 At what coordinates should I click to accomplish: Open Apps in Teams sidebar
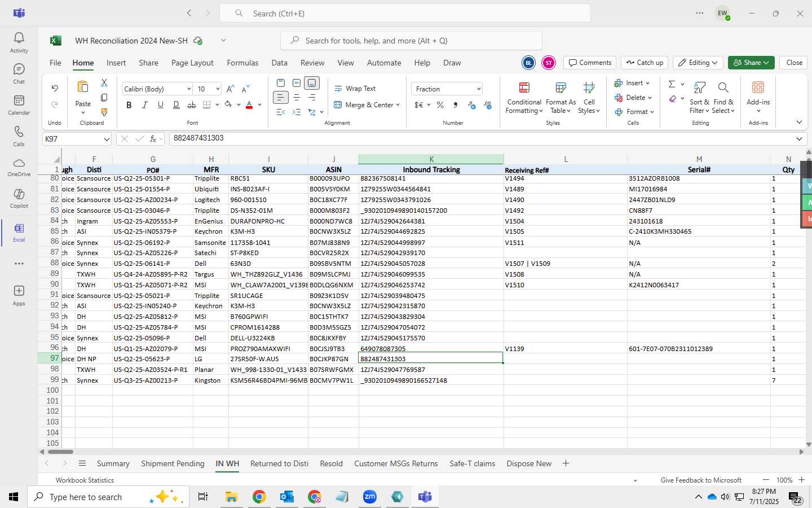pos(19,295)
